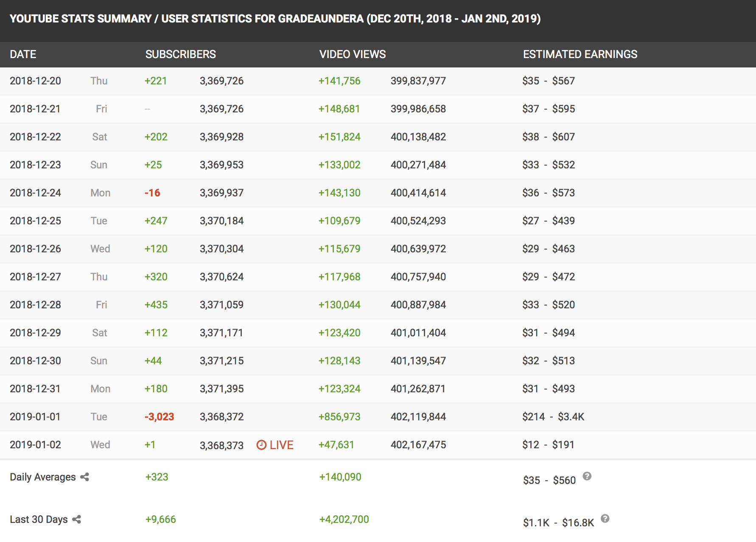Select the VIDEO VIEWS column header
The image size is (756, 542).
(353, 54)
